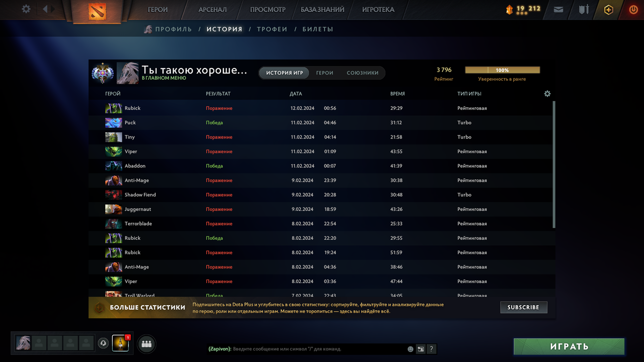Open the settings gear in top bar
This screenshot has height=362, width=644.
(26, 9)
